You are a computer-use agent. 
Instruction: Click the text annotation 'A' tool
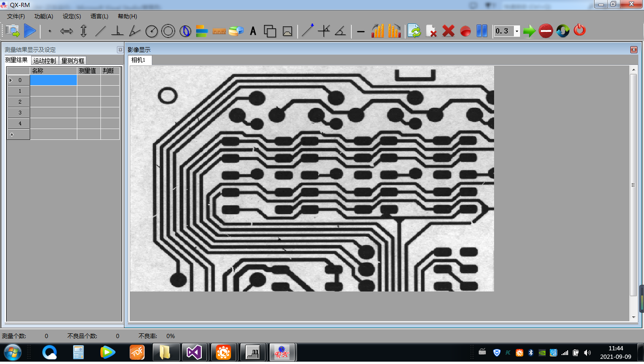[x=253, y=32]
